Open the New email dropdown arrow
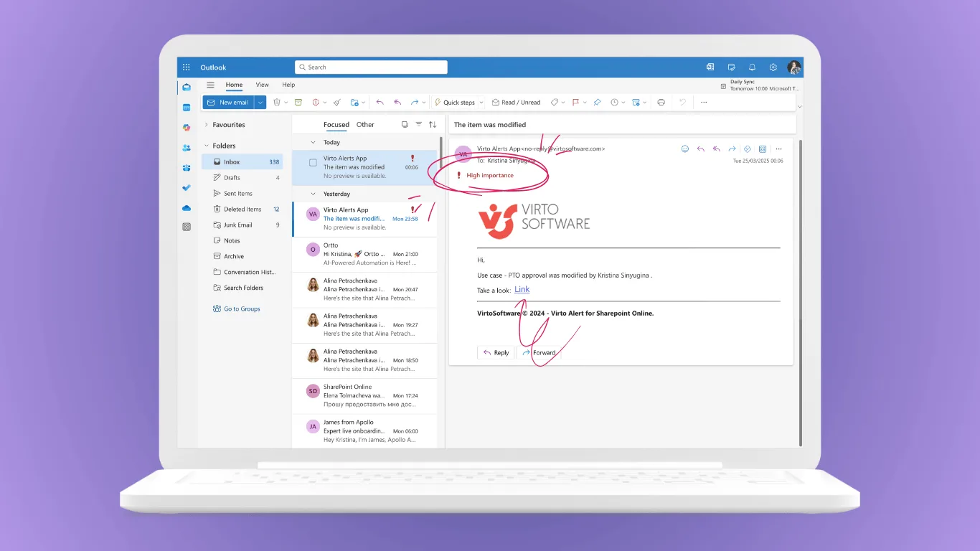Viewport: 980px width, 551px height. [x=260, y=103]
